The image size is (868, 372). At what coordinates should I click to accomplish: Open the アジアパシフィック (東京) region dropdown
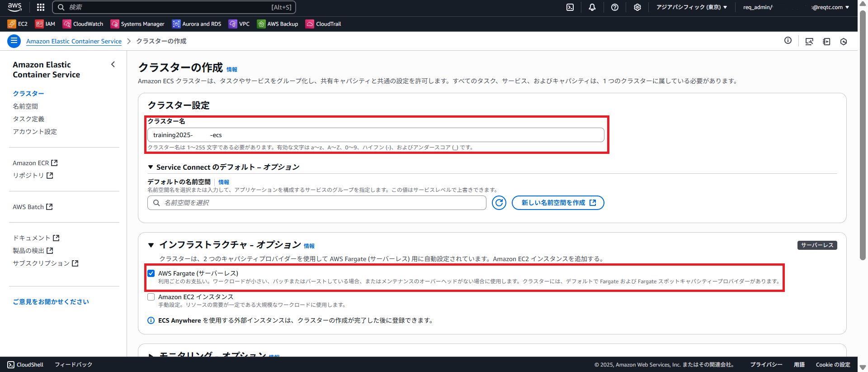pyautogui.click(x=692, y=7)
